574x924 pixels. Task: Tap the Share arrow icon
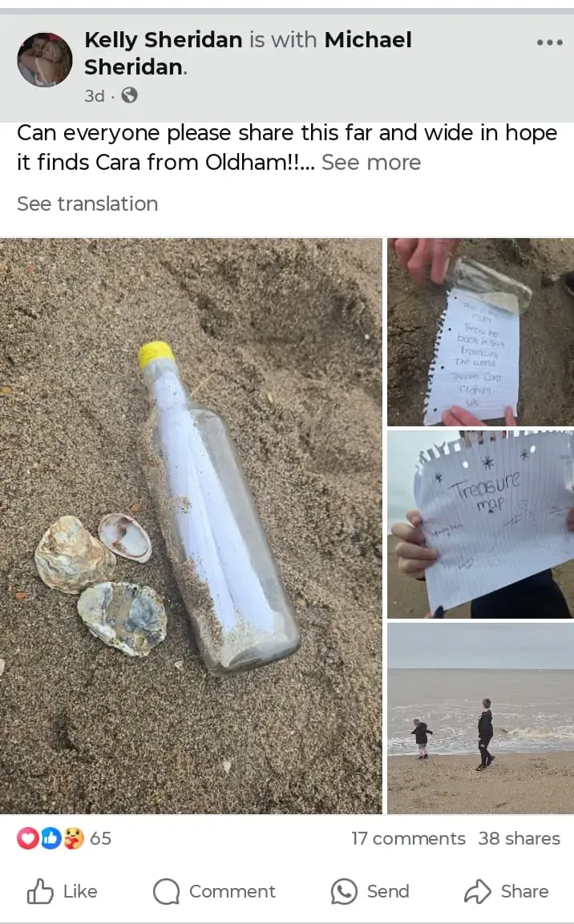click(x=477, y=892)
